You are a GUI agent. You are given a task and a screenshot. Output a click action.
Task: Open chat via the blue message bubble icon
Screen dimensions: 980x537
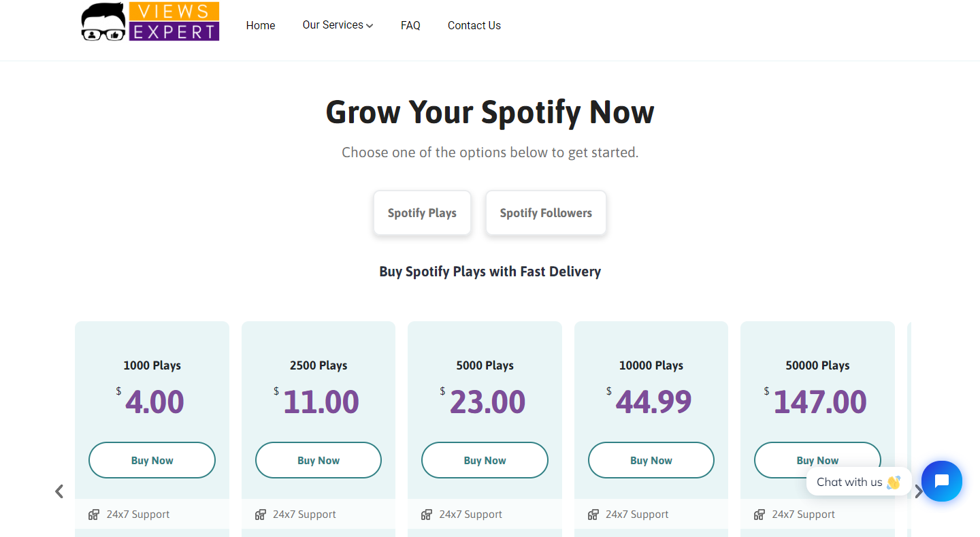tap(942, 481)
